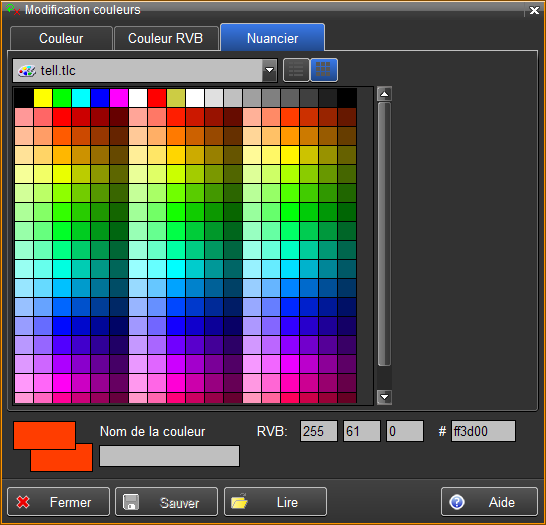Viewport: 546px width, 525px height.
Task: Click the scroll up arrow of palette
Action: [384, 94]
